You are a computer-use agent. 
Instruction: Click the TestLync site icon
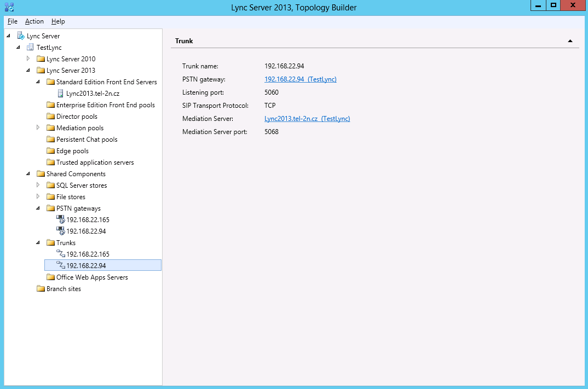click(31, 48)
